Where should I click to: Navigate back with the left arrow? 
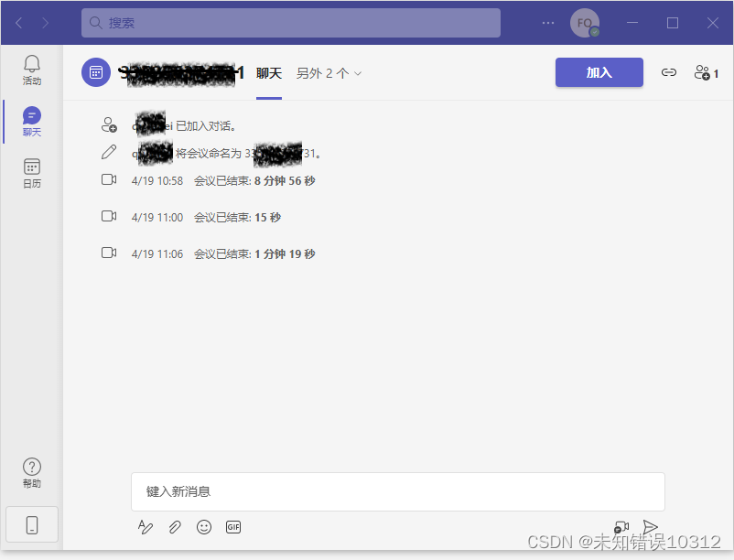(18, 22)
